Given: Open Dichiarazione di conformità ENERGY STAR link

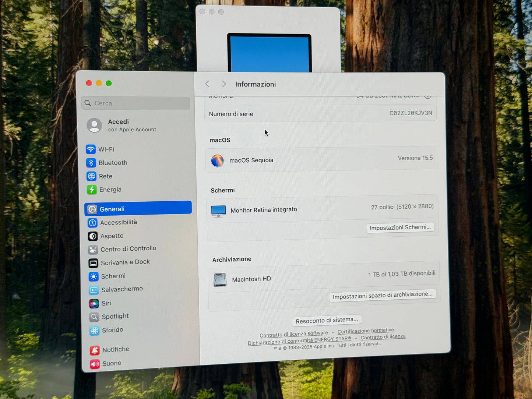Looking at the screenshot, I should [x=299, y=340].
